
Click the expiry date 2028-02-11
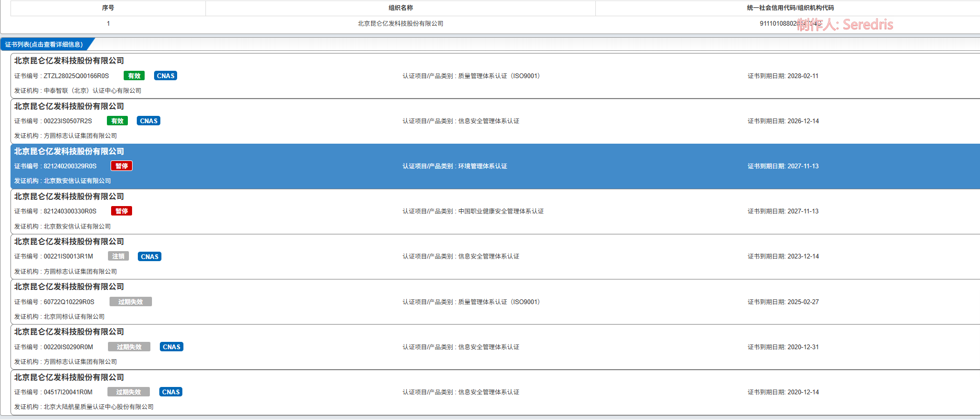[803, 76]
